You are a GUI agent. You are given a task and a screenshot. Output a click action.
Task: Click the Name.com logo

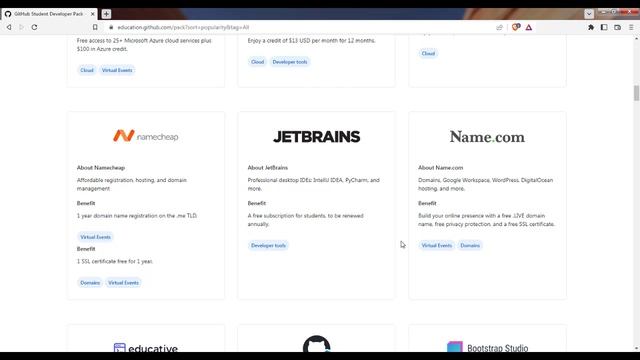487,137
